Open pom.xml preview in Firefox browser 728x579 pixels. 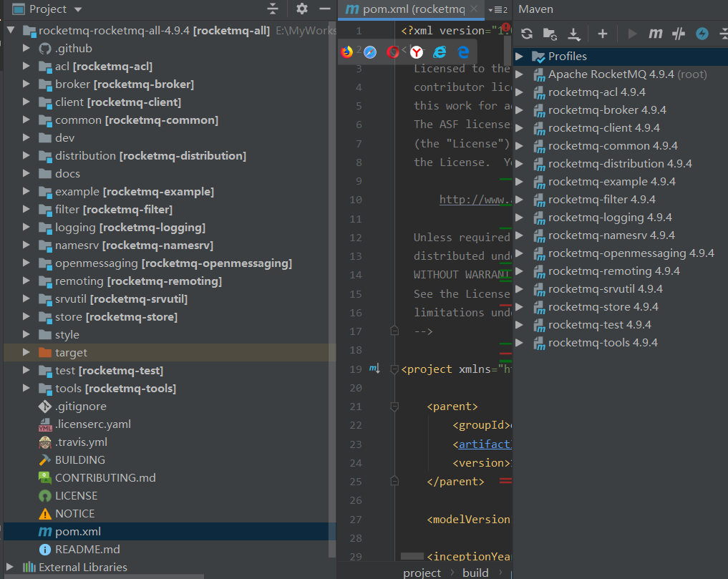(x=347, y=52)
